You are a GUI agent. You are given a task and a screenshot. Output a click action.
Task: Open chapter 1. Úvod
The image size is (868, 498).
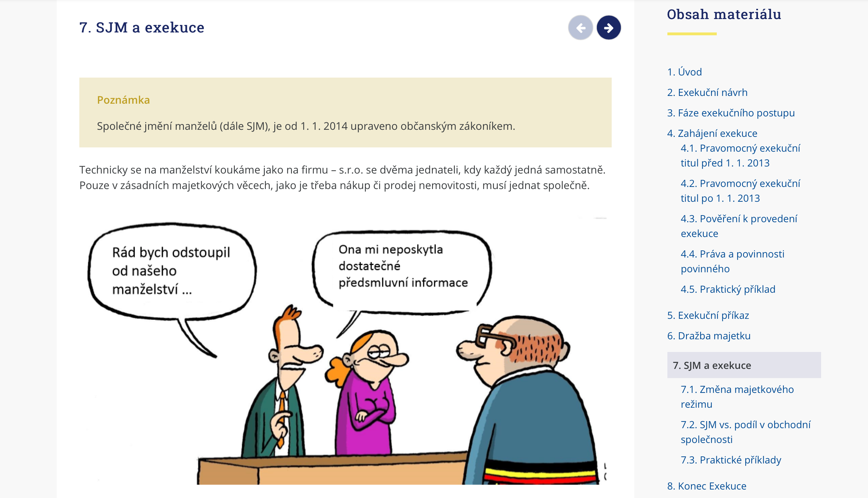pos(684,72)
